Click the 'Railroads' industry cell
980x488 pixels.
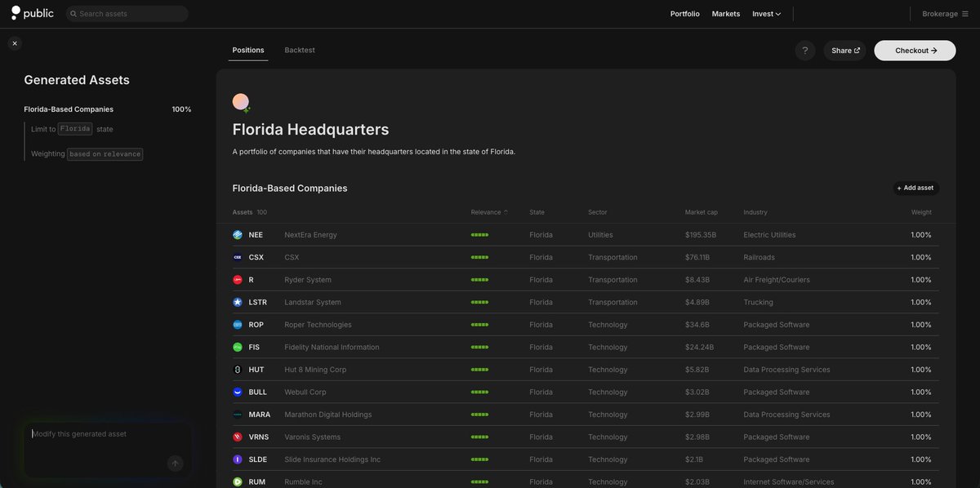pyautogui.click(x=760, y=257)
